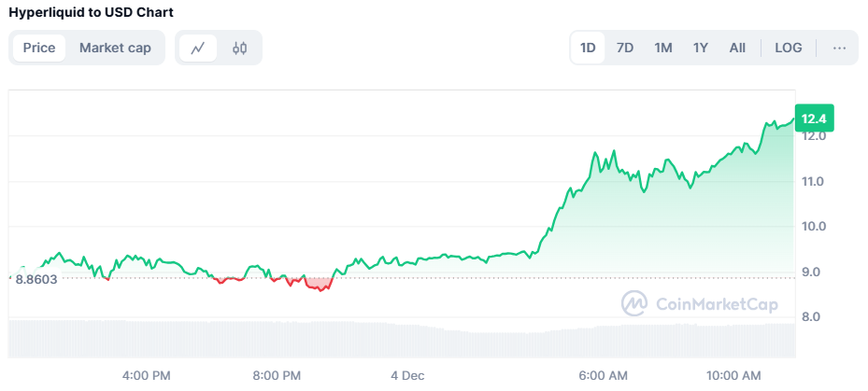Set time range to 7D
Image resolution: width=868 pixels, height=391 pixels.
pos(625,49)
